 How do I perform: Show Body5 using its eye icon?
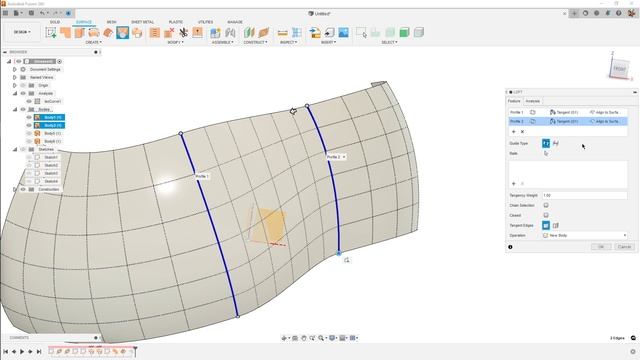pos(29,133)
